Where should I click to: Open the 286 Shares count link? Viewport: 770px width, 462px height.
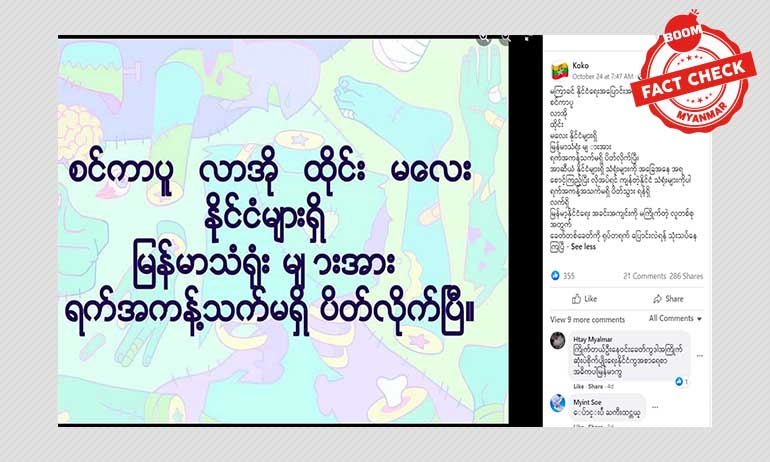point(686,276)
